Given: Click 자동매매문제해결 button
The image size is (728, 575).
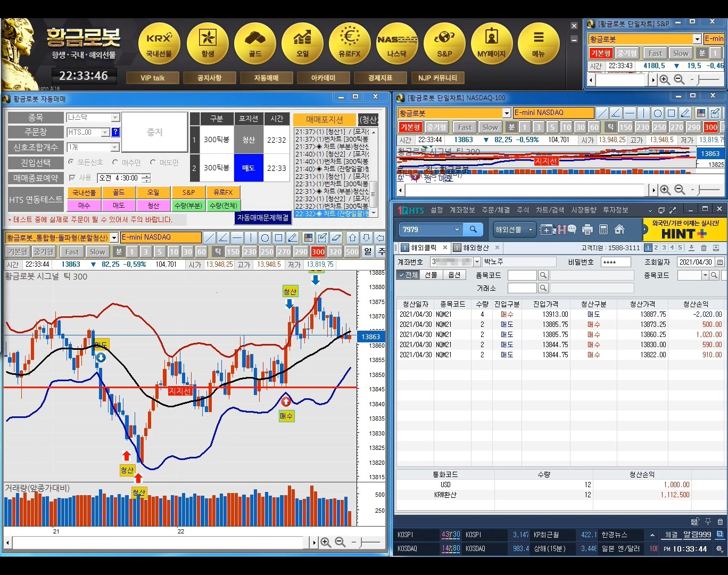Looking at the screenshot, I should pos(263,218).
